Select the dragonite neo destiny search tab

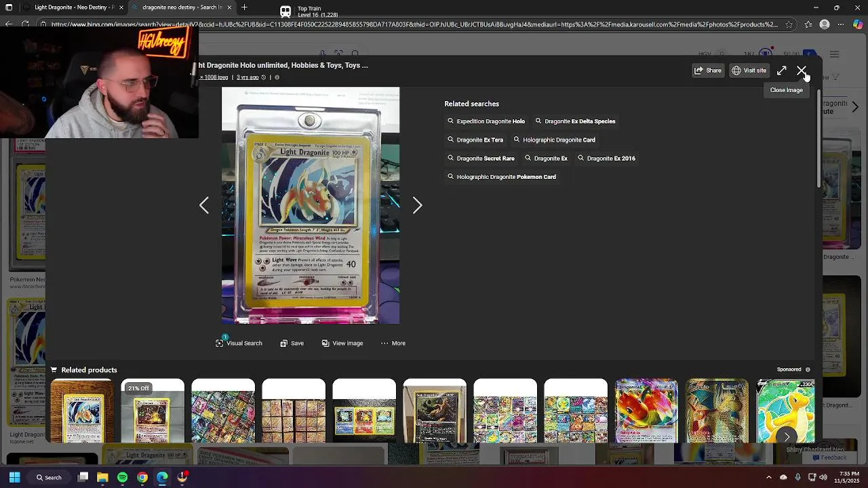(x=182, y=7)
